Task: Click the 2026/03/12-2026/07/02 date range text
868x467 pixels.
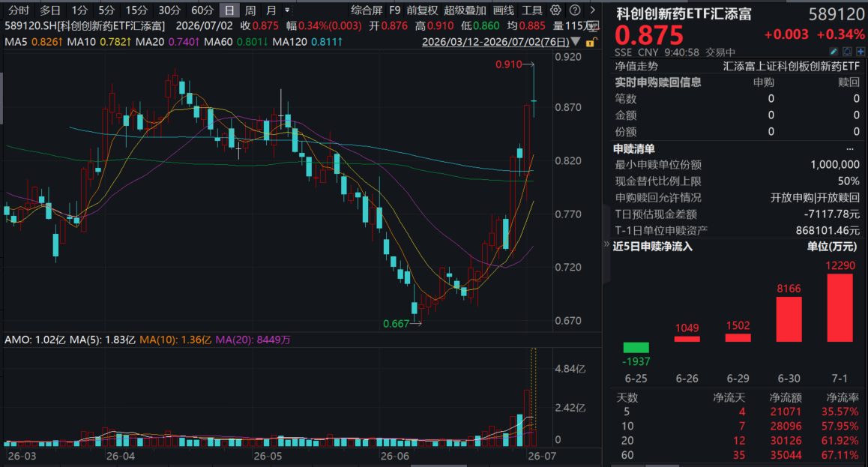Action: 495,42
